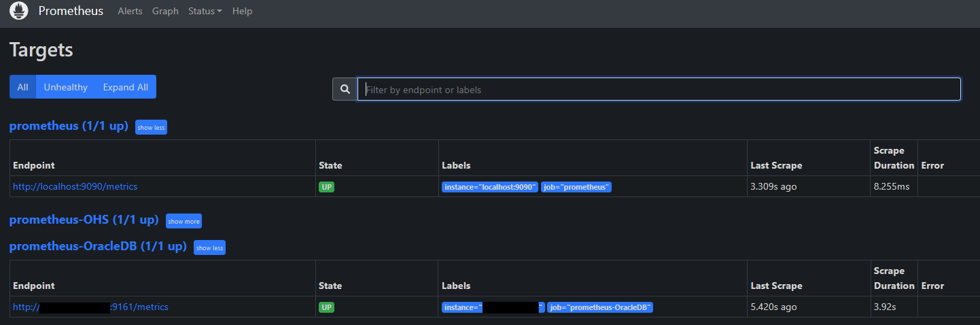
Task: Open the Status dropdown menu
Action: click(x=205, y=11)
